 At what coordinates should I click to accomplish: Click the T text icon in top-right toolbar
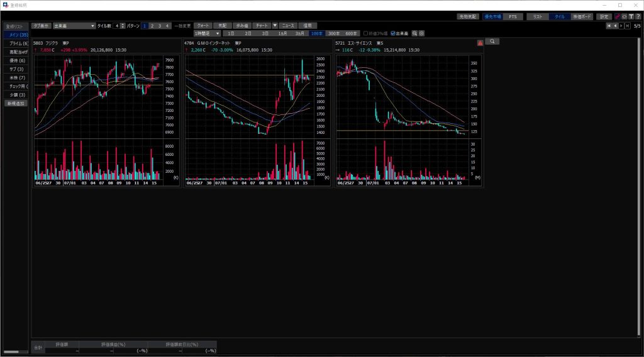631,16
